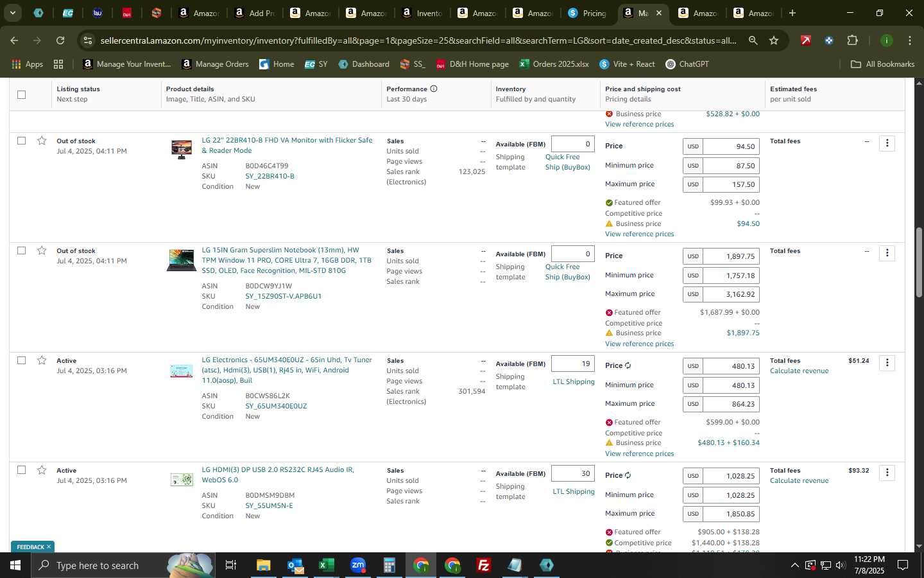
Task: Click the price sync icon for the 65UM340E0UZ row
Action: (x=628, y=365)
